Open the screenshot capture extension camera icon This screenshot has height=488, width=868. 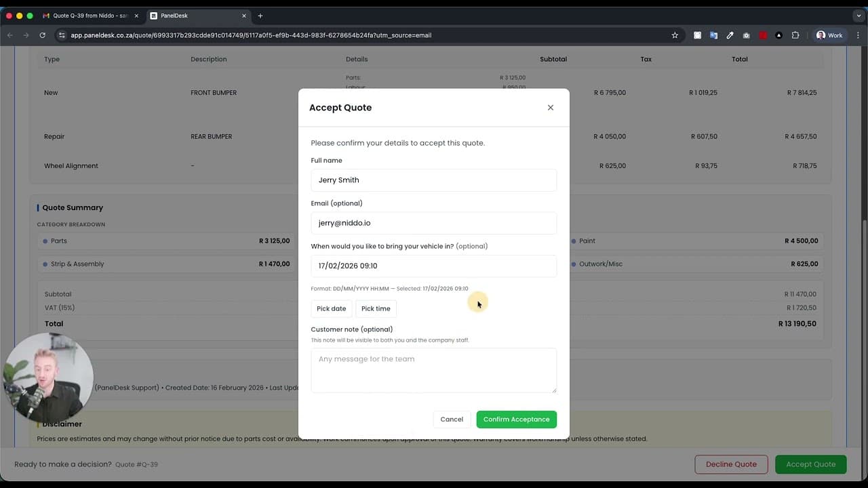coord(746,35)
